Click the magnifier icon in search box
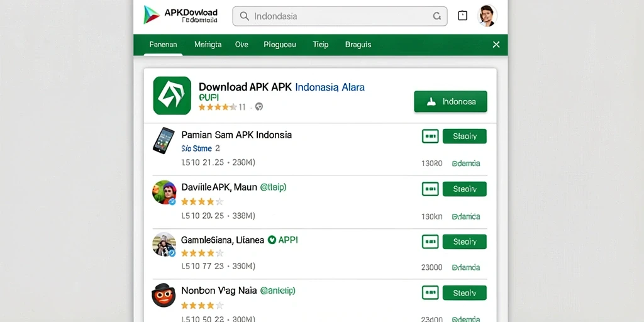This screenshot has width=644, height=322. [245, 16]
